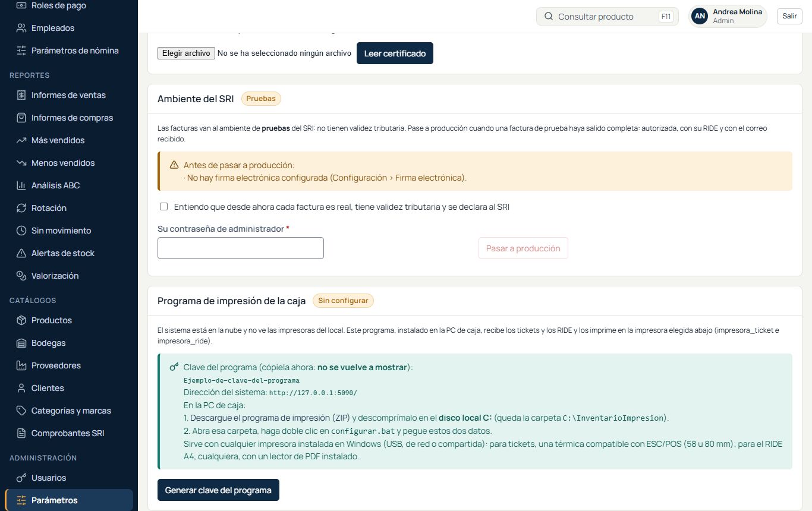Click the Productos box icon
This screenshot has height=511, width=812.
click(21, 320)
